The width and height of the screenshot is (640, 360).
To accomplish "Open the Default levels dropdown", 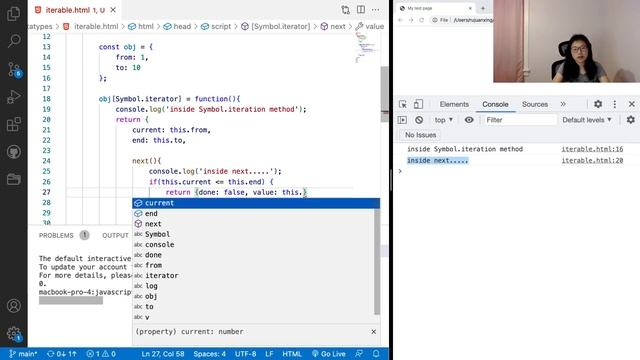I will [587, 120].
